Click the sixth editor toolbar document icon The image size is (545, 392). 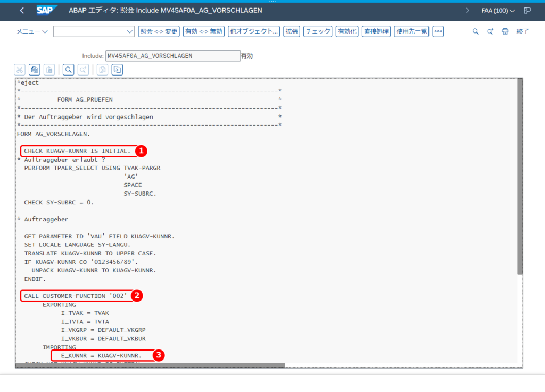(x=102, y=70)
